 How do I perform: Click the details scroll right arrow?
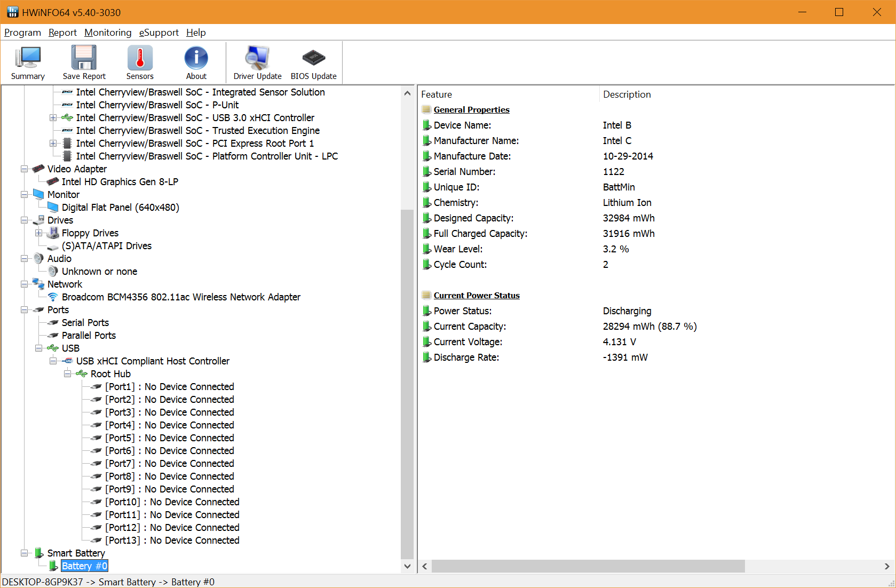click(887, 566)
